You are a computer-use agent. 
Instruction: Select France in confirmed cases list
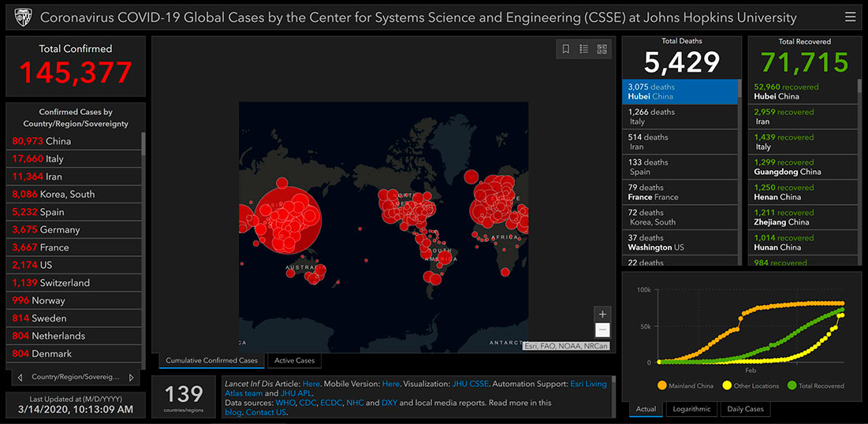74,247
